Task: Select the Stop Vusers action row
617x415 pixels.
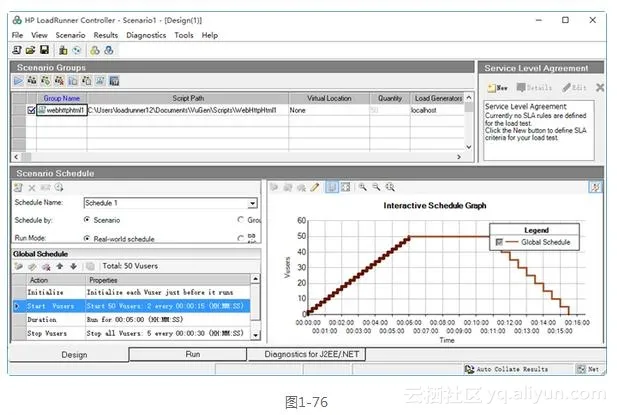Action: 131,333
